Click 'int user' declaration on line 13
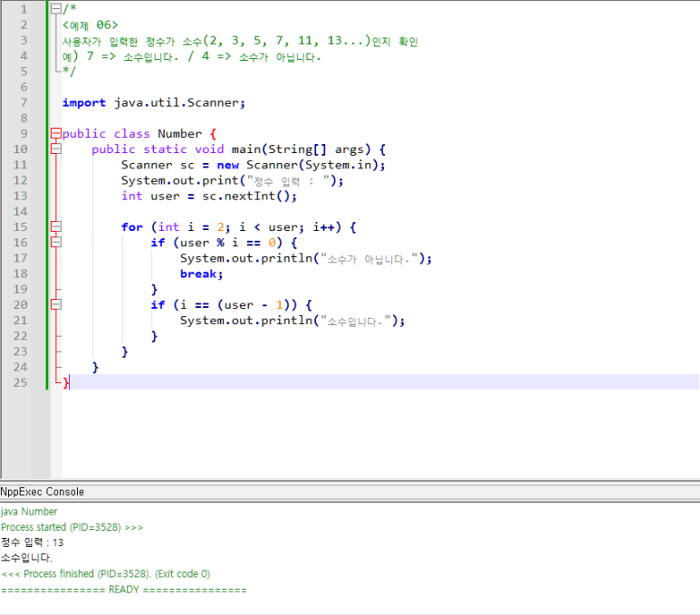The width and height of the screenshot is (700, 615). [x=150, y=196]
